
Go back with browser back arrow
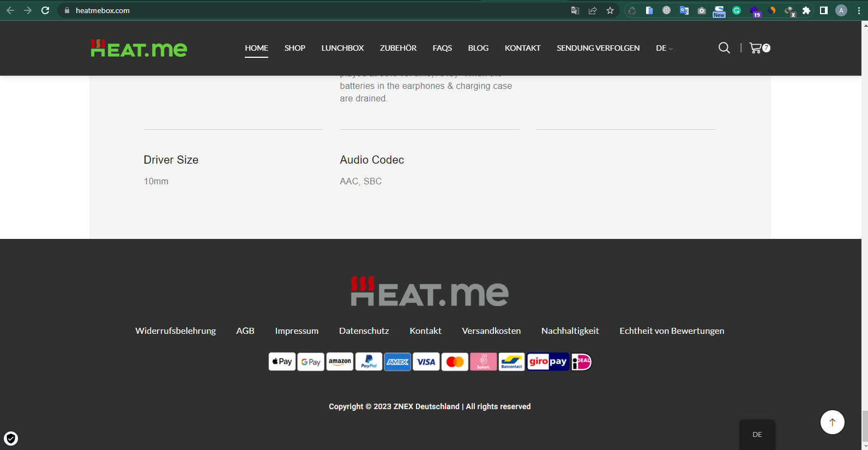[x=10, y=10]
